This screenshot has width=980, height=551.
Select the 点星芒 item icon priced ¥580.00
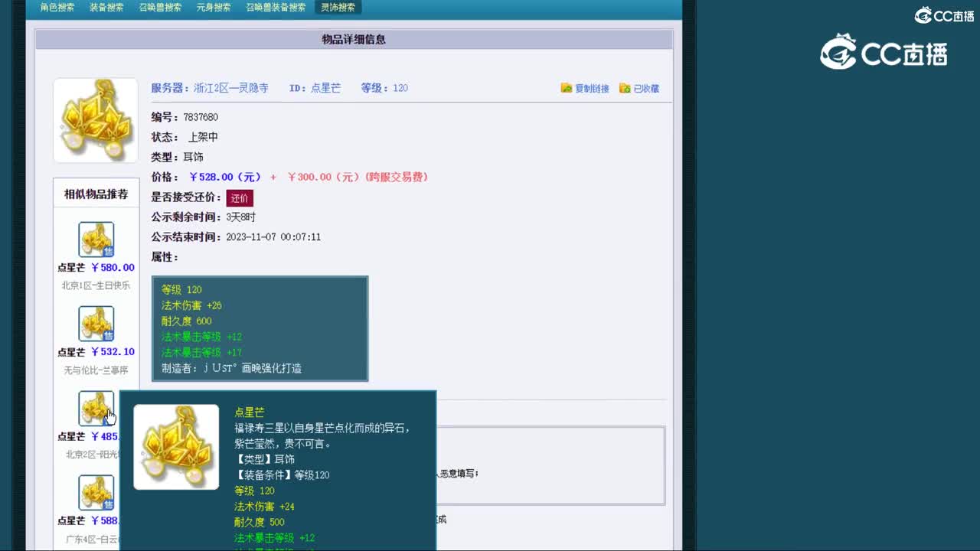(95, 240)
